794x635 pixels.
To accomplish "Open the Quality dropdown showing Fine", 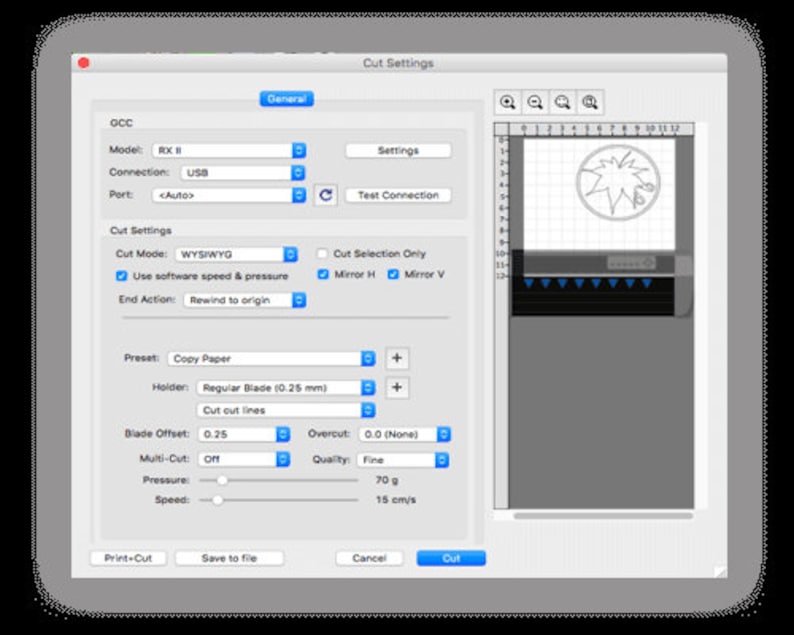I will pos(403,460).
